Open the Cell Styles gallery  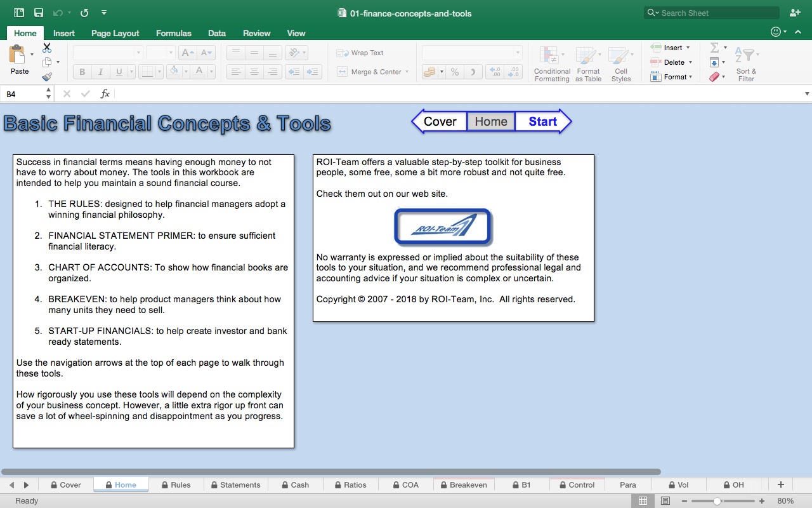pos(620,63)
